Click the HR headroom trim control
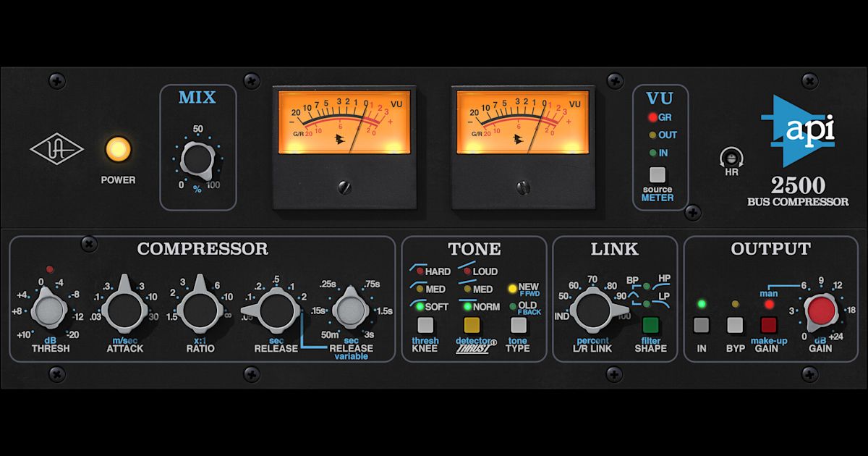 pos(731,156)
